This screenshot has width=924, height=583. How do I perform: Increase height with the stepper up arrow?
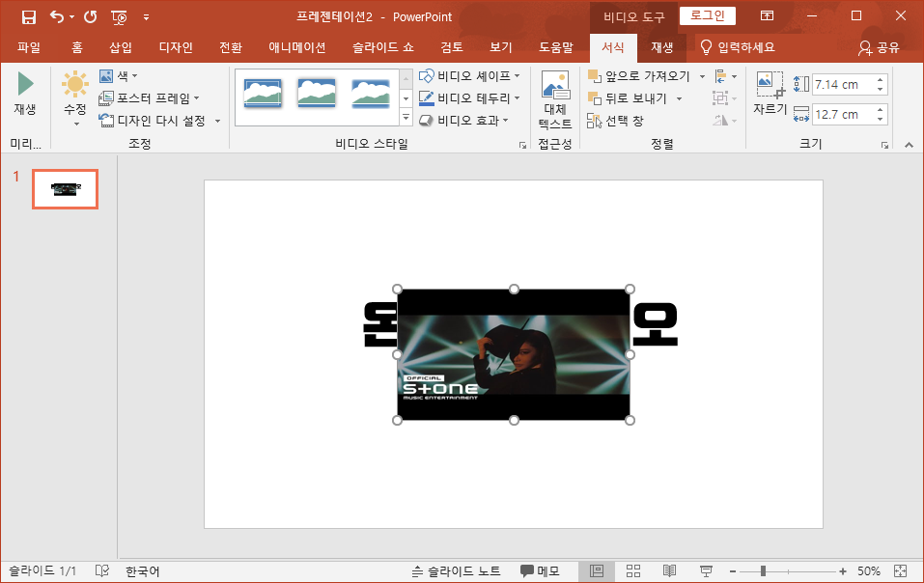click(x=880, y=80)
